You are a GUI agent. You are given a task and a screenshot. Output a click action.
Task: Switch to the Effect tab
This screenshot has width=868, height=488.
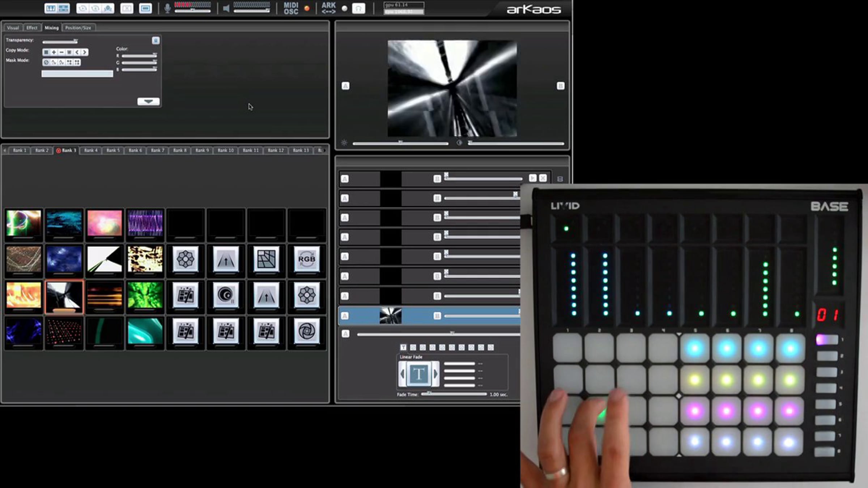pos(32,28)
